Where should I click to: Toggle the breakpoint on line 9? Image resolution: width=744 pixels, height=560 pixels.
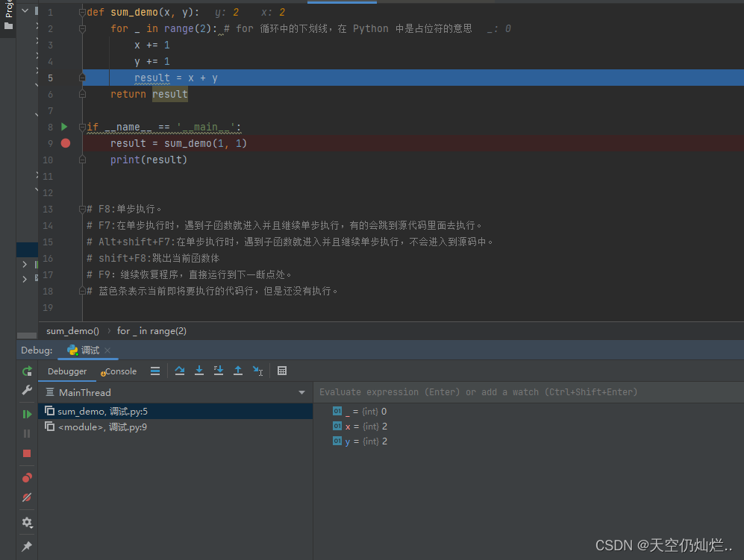65,143
